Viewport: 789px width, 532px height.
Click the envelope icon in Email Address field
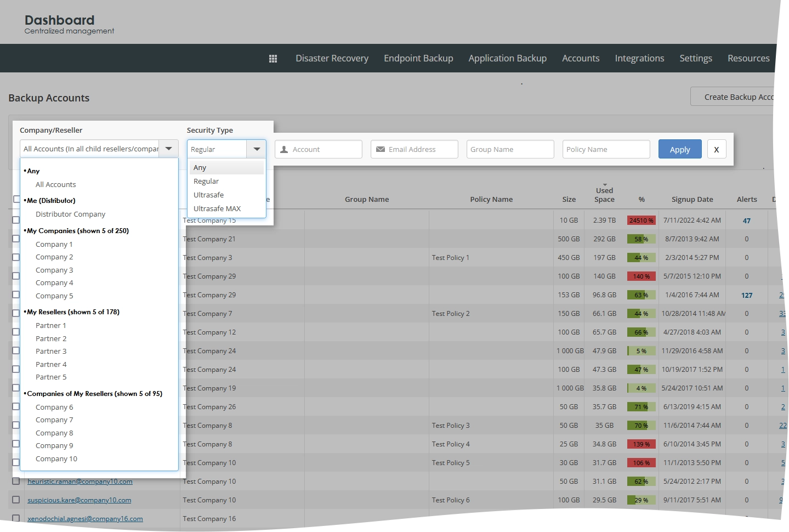click(x=380, y=149)
